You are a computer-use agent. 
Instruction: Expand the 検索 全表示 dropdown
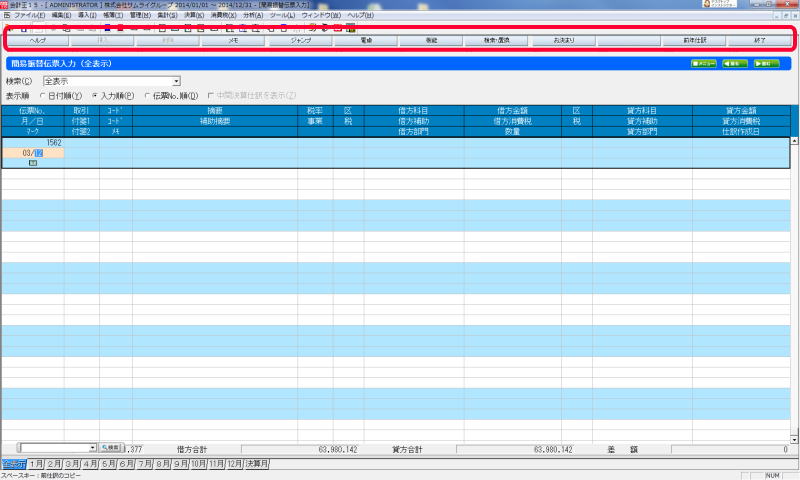tap(176, 81)
